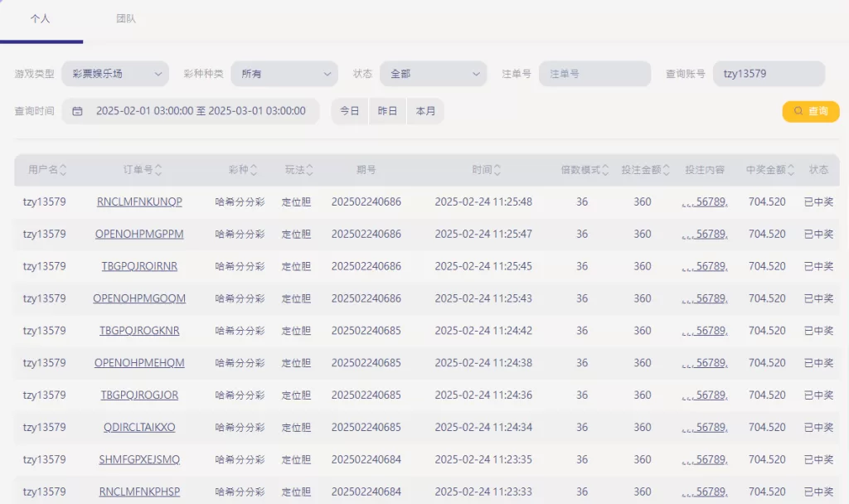Screen dimensions: 849x504
Task: Open the 查询时间 date range picker
Action: click(191, 111)
